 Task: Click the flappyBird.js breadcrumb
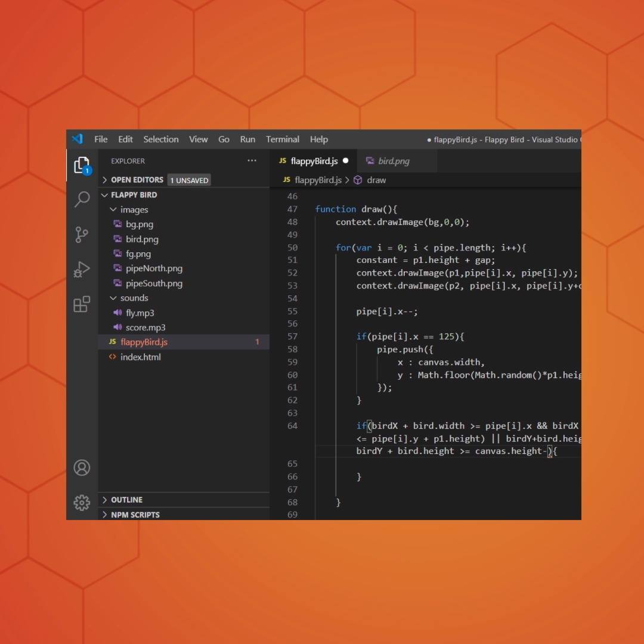(x=318, y=180)
